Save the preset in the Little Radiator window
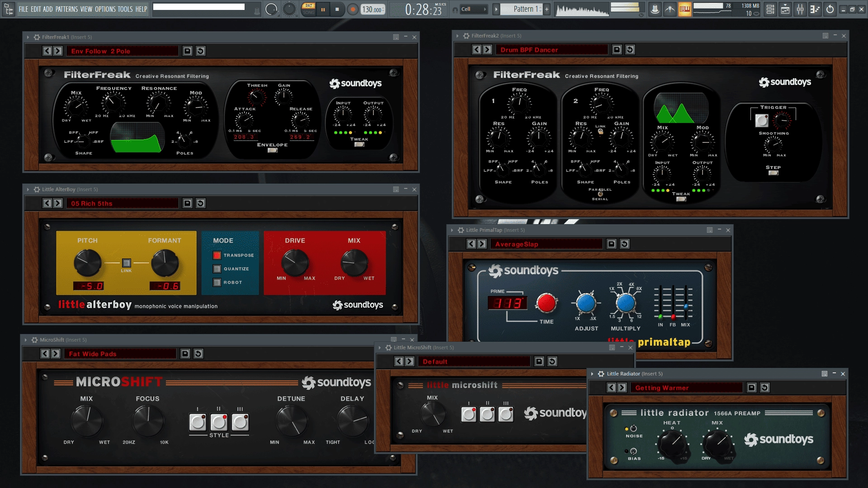The image size is (868, 488). click(x=751, y=388)
